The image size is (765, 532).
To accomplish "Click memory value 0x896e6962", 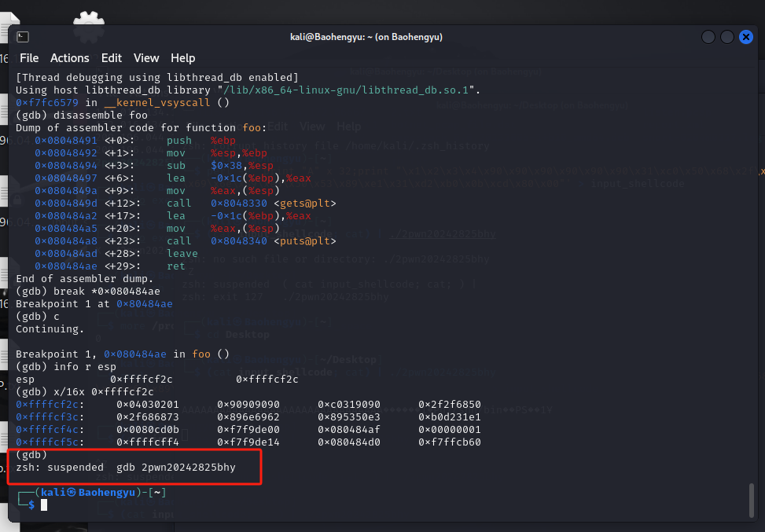I will pos(248,417).
